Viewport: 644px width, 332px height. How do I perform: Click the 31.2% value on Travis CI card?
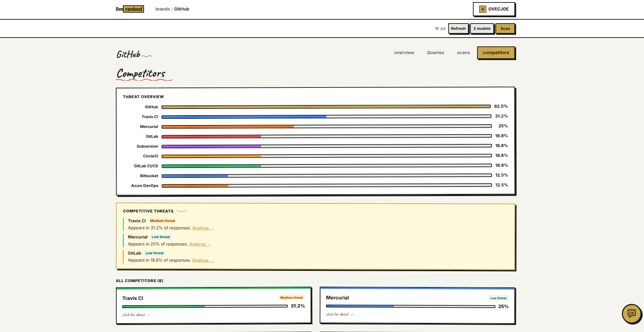tap(298, 306)
